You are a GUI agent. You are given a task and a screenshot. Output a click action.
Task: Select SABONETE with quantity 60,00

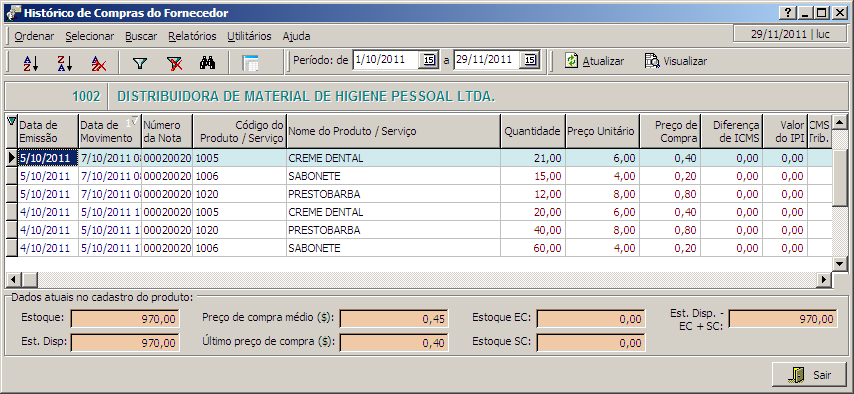393,248
